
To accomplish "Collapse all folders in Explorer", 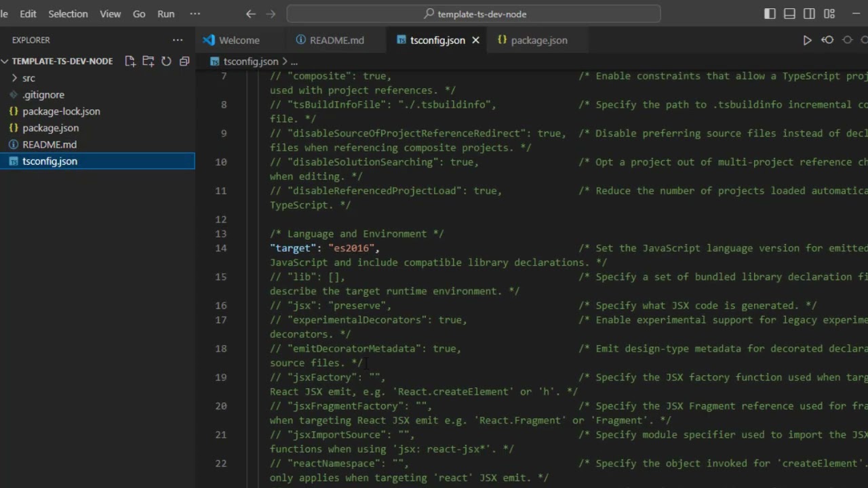I will [184, 61].
